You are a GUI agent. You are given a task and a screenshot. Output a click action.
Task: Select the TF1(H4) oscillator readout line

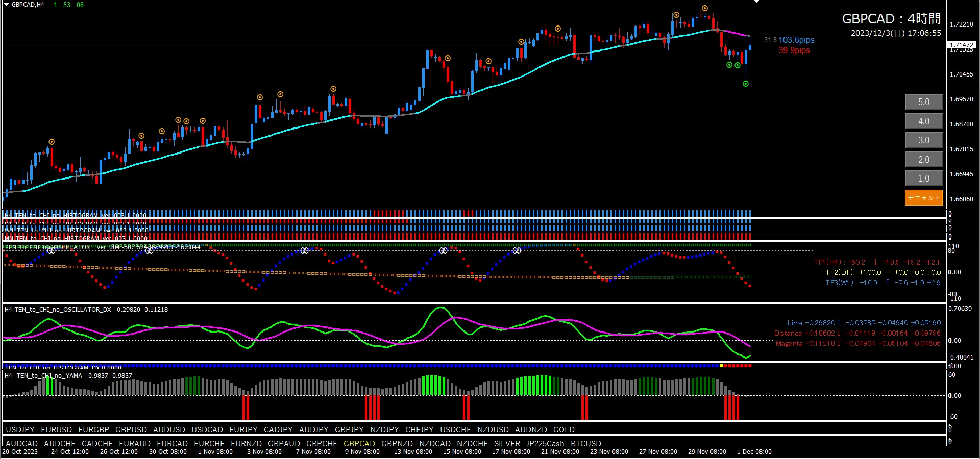(x=877, y=262)
